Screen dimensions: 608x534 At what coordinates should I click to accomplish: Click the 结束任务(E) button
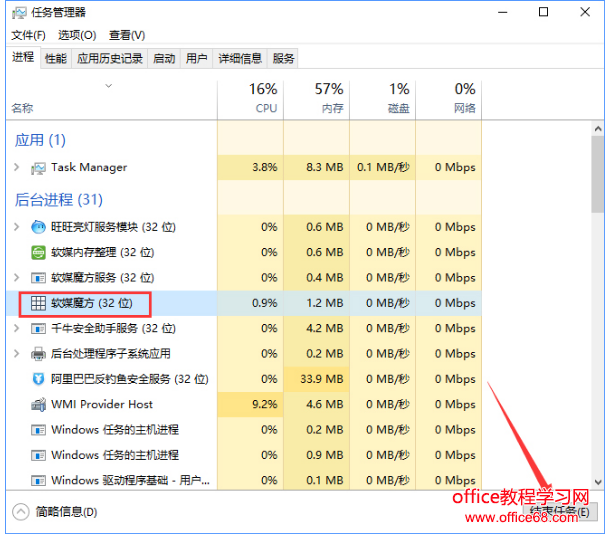[x=561, y=512]
